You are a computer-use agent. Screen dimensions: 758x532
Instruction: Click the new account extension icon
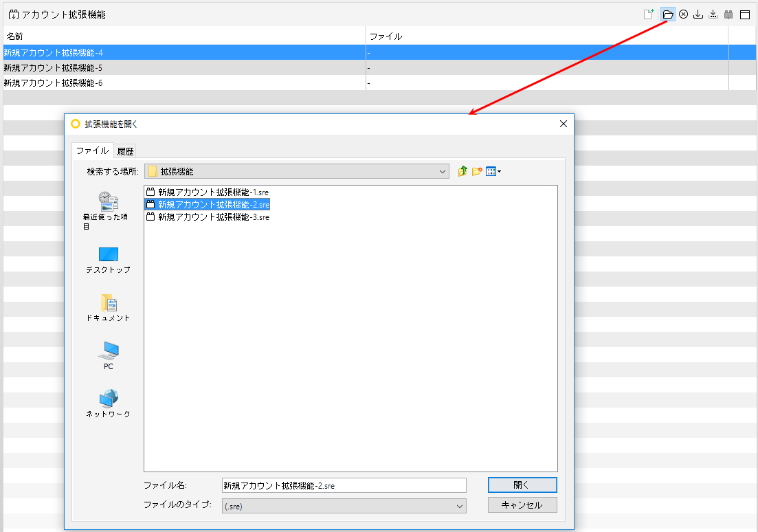pyautogui.click(x=649, y=14)
